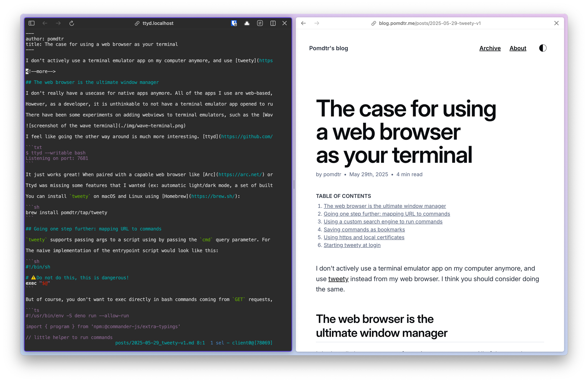Click the 'exec "$@"' line in terminal
Screen dimensions: 588x382
tap(38, 283)
